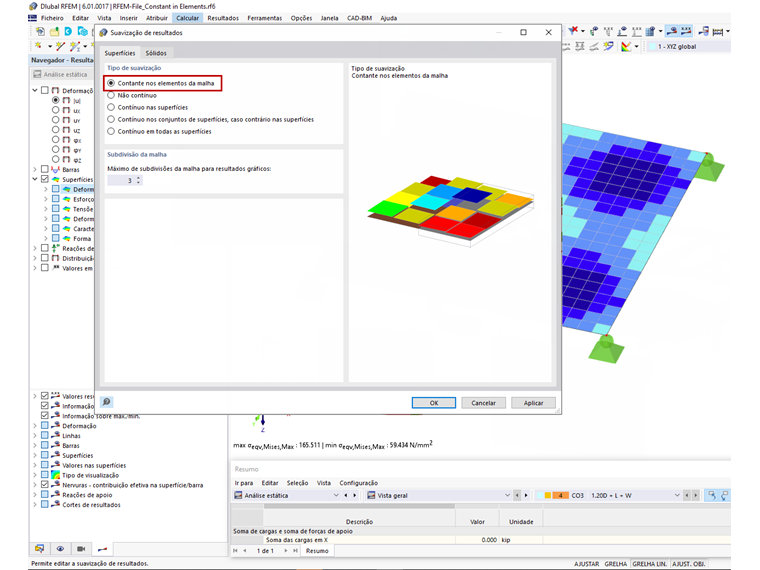
Task: Open the Navigator Results tab icon
Action: click(x=102, y=549)
